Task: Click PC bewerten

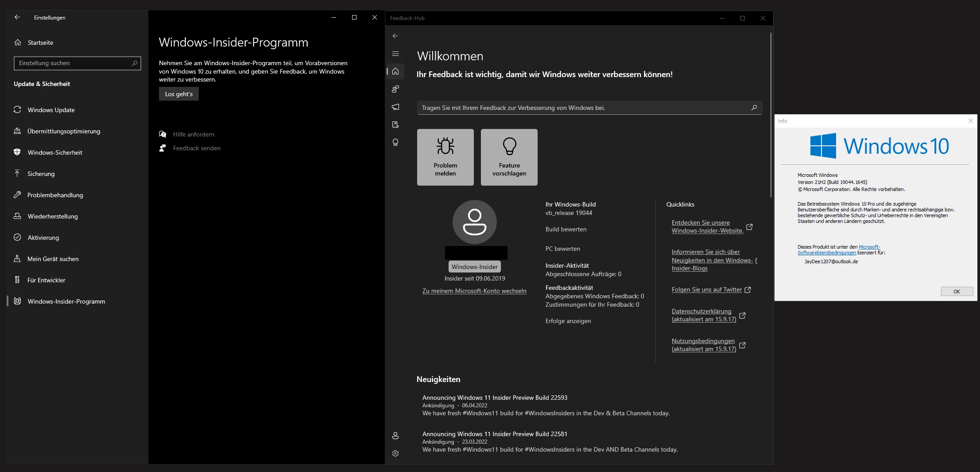Action: click(563, 249)
